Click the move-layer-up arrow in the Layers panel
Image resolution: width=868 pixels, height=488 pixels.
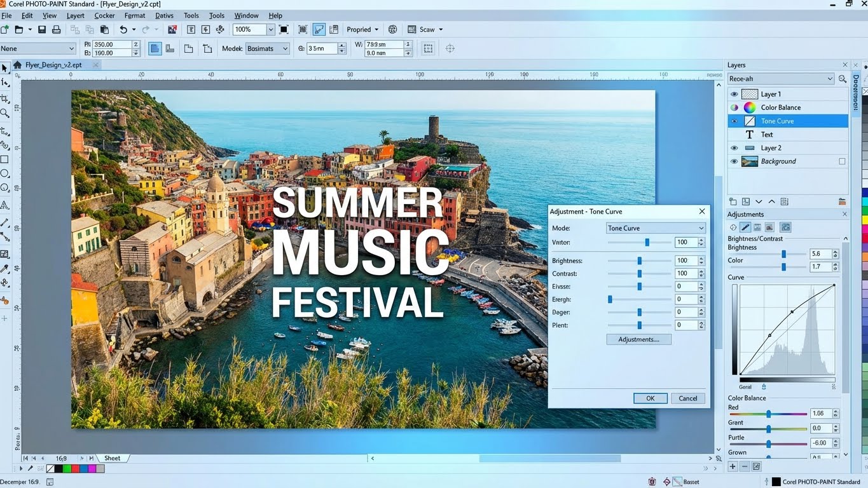click(x=772, y=202)
